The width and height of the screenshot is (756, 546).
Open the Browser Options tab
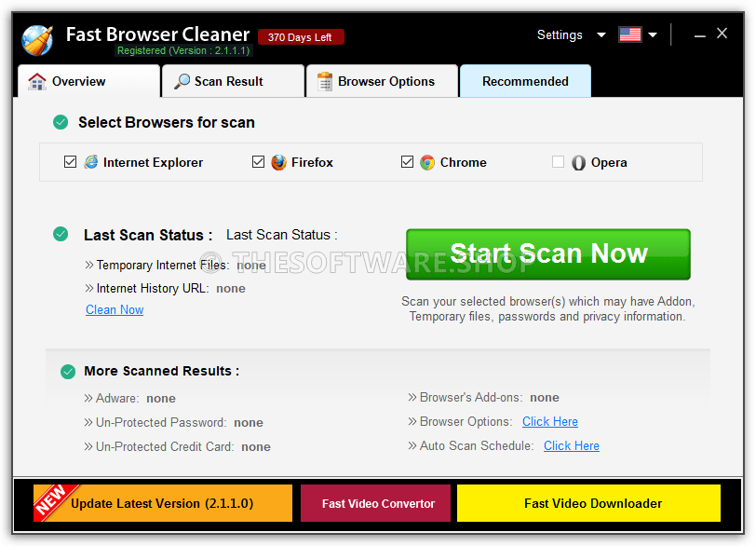pos(382,81)
